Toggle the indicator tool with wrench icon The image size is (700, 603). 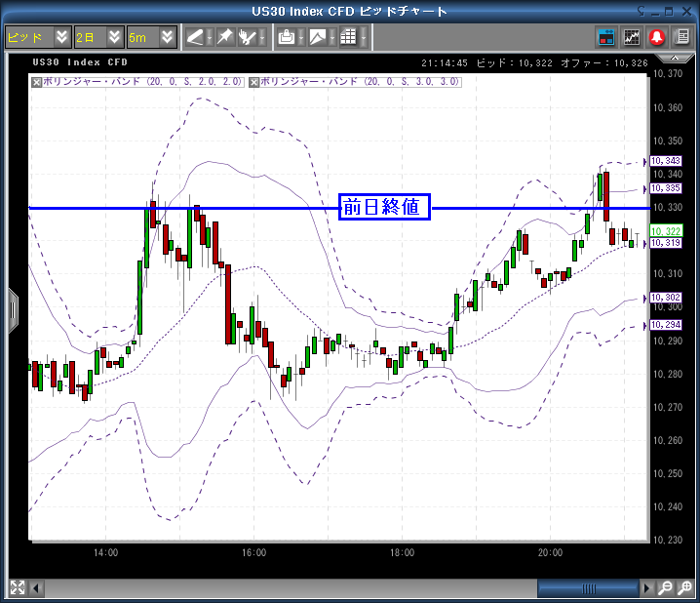(x=251, y=37)
